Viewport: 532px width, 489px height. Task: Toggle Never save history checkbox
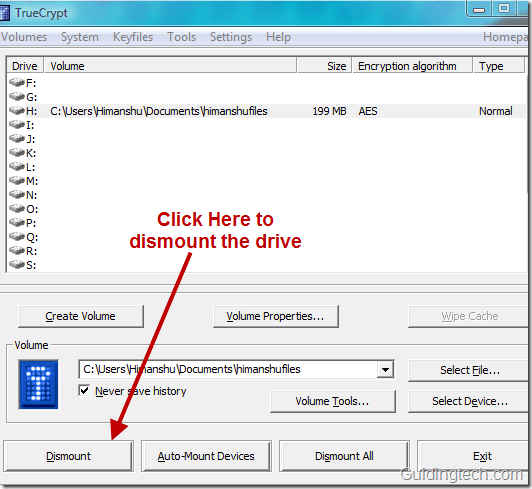(84, 391)
